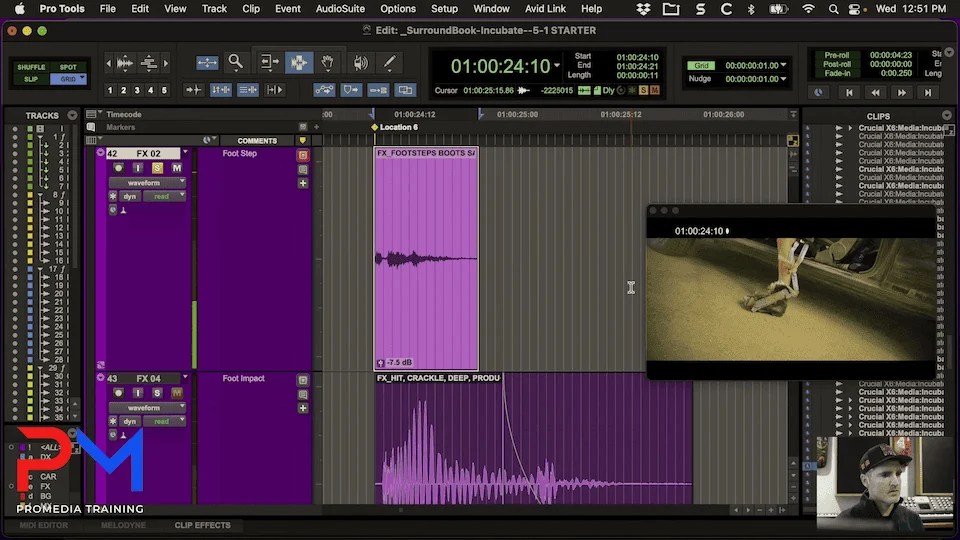
Task: Solo the FX 04 track
Action: point(157,392)
